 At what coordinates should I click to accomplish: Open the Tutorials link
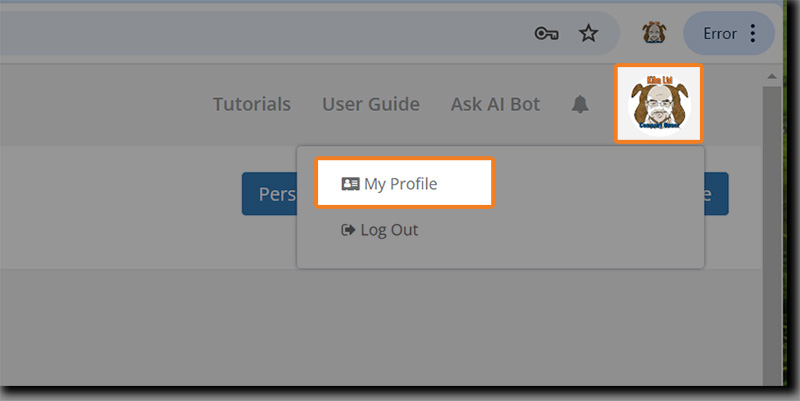(252, 104)
